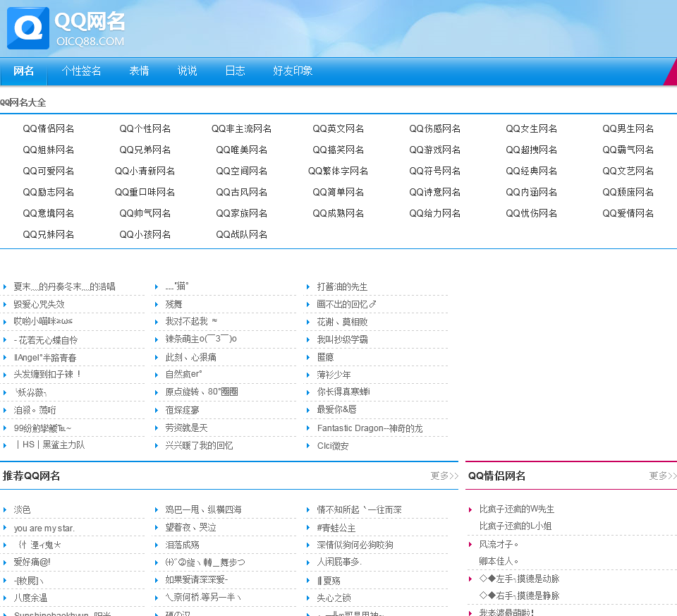
Task: Select QQ战队网名 link
Action: tap(241, 234)
